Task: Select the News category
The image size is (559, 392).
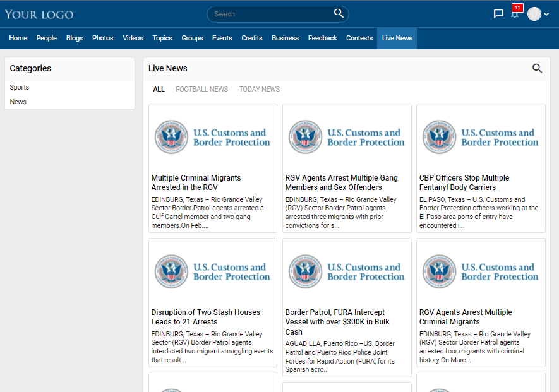Action: pos(18,102)
